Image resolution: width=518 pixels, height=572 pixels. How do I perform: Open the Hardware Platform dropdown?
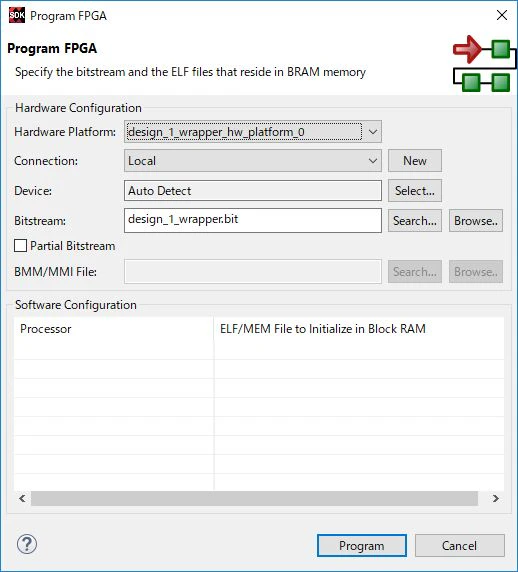point(253,132)
